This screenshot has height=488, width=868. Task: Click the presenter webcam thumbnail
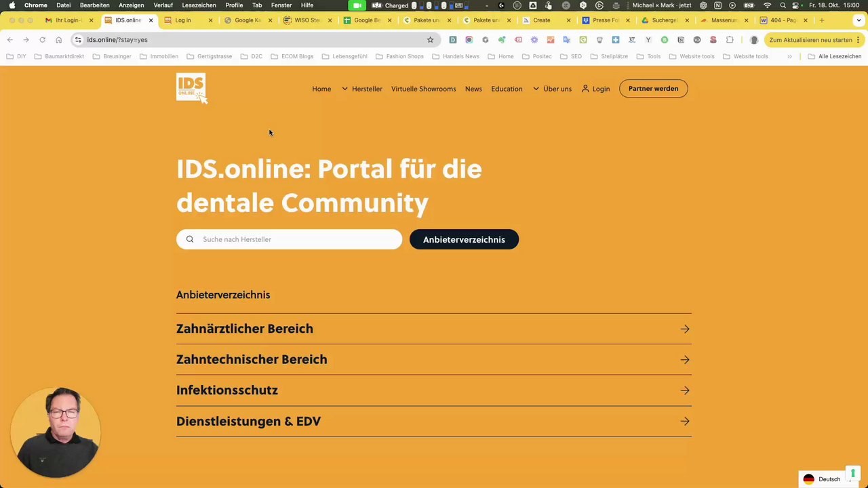pos(56,432)
